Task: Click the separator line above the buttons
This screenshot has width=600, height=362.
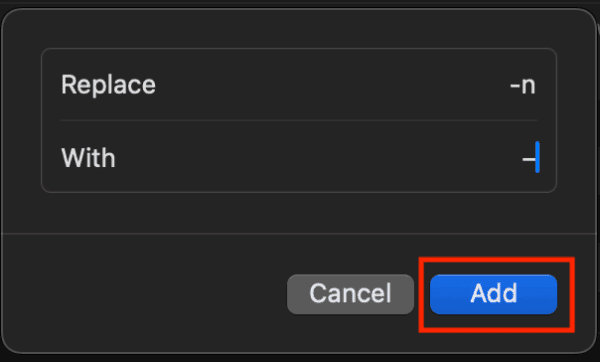Action: coord(299,233)
